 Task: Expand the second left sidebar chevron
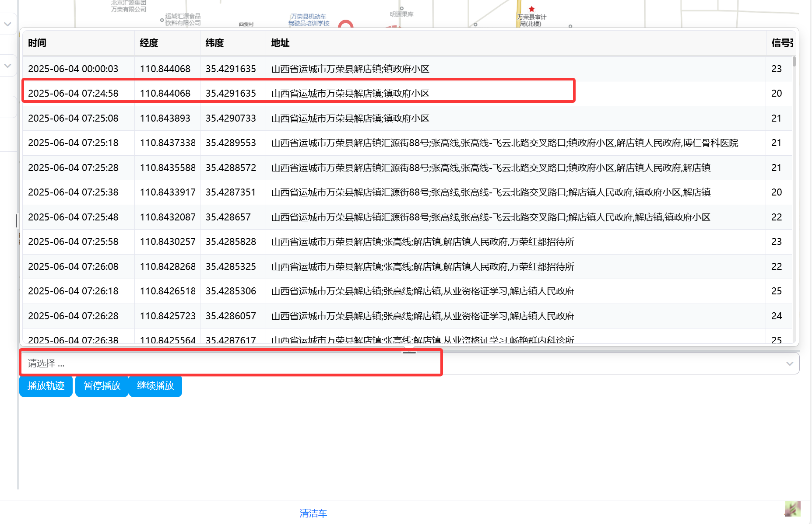[7, 66]
